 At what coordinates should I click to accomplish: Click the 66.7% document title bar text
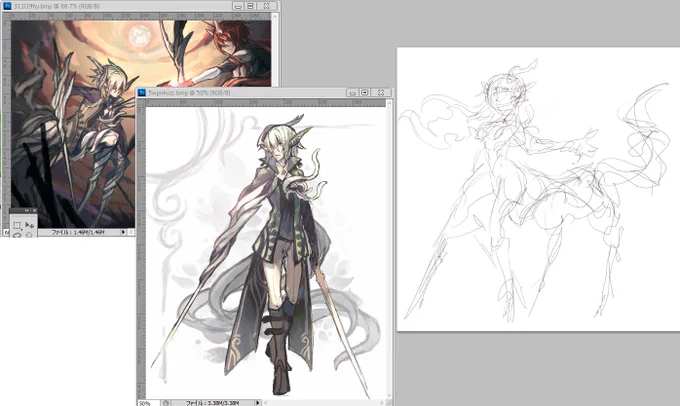(x=56, y=6)
